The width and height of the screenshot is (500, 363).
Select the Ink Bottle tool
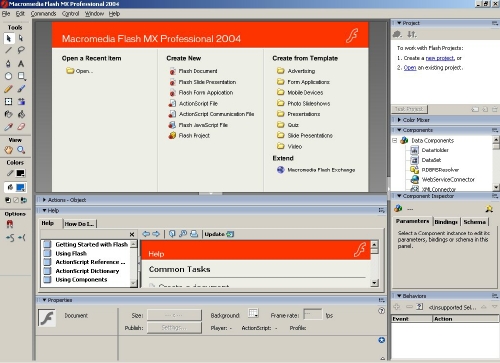pos(9,114)
